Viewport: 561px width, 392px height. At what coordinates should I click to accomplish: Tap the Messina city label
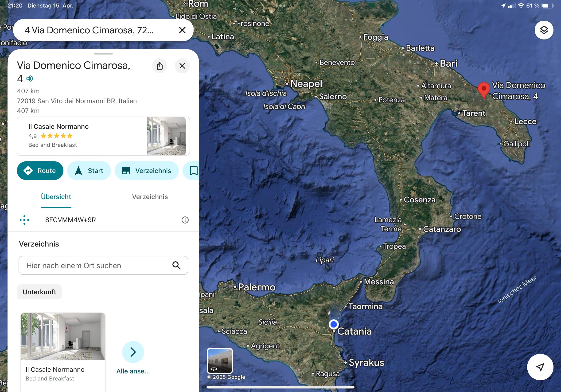(x=379, y=282)
